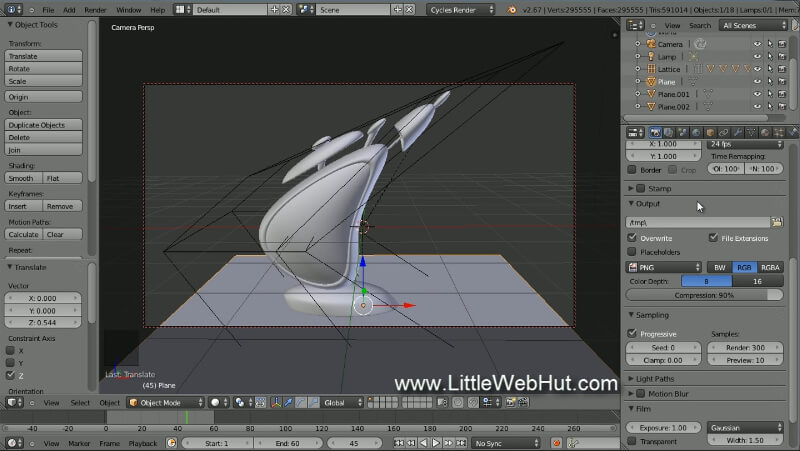Open the World properties tab icon

695,132
